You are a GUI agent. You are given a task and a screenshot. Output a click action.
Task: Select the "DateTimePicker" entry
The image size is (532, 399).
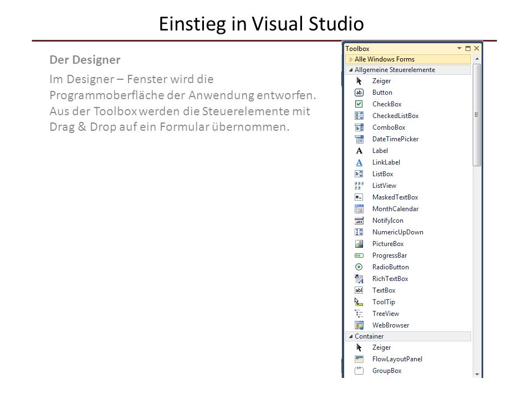(395, 139)
